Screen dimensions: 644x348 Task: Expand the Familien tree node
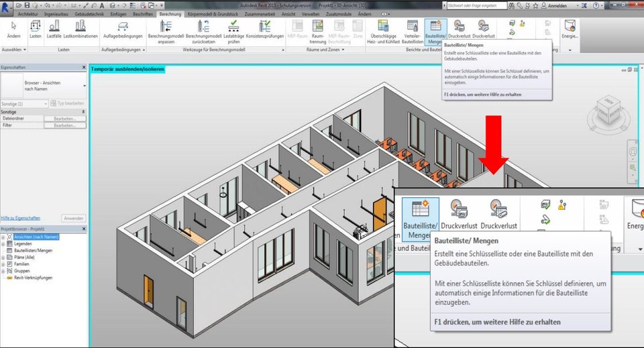point(3,264)
